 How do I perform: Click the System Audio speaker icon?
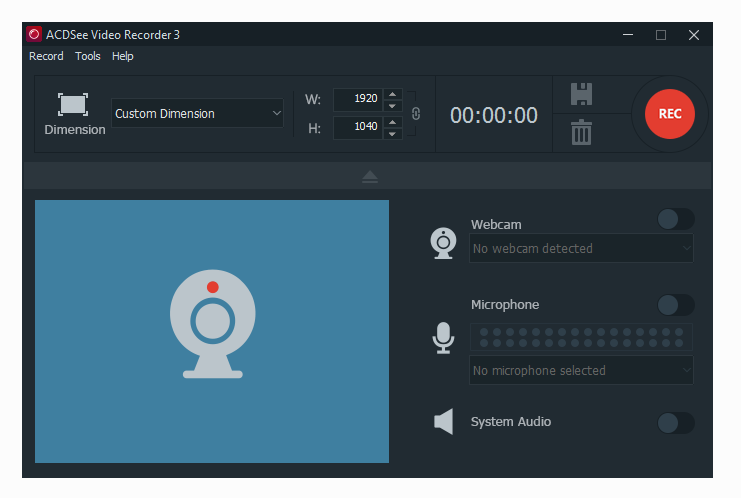click(x=444, y=421)
